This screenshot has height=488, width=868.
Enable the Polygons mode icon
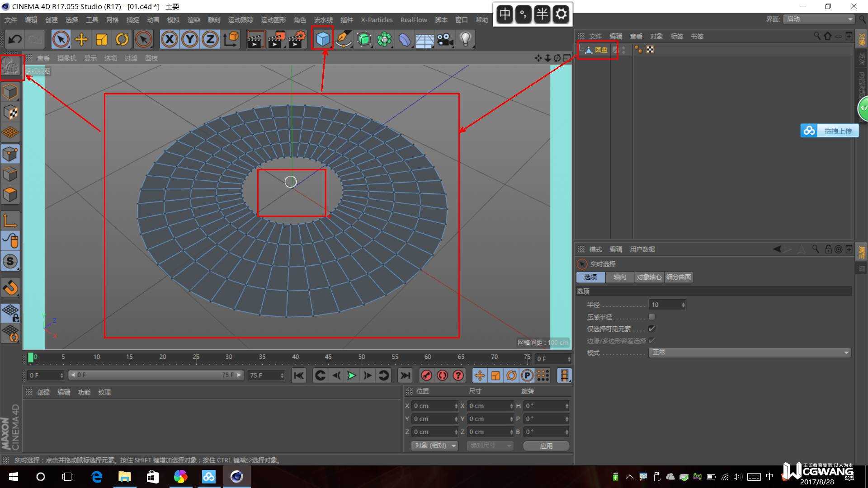coord(10,195)
